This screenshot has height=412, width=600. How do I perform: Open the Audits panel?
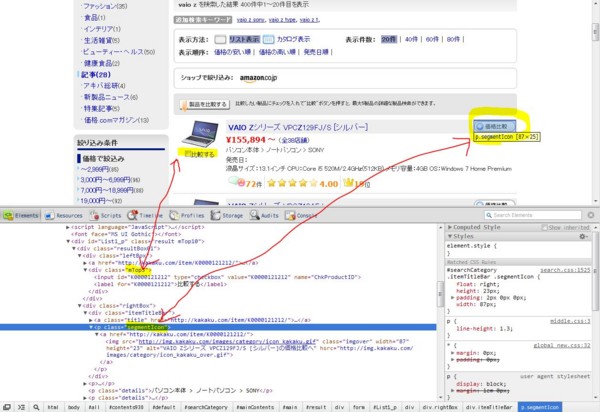point(264,215)
